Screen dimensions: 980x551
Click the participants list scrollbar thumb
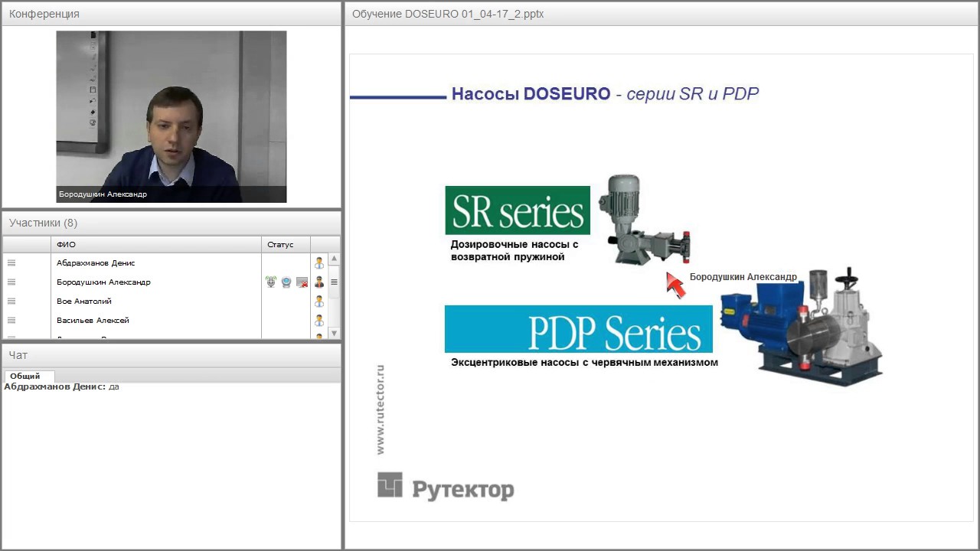[x=334, y=282]
